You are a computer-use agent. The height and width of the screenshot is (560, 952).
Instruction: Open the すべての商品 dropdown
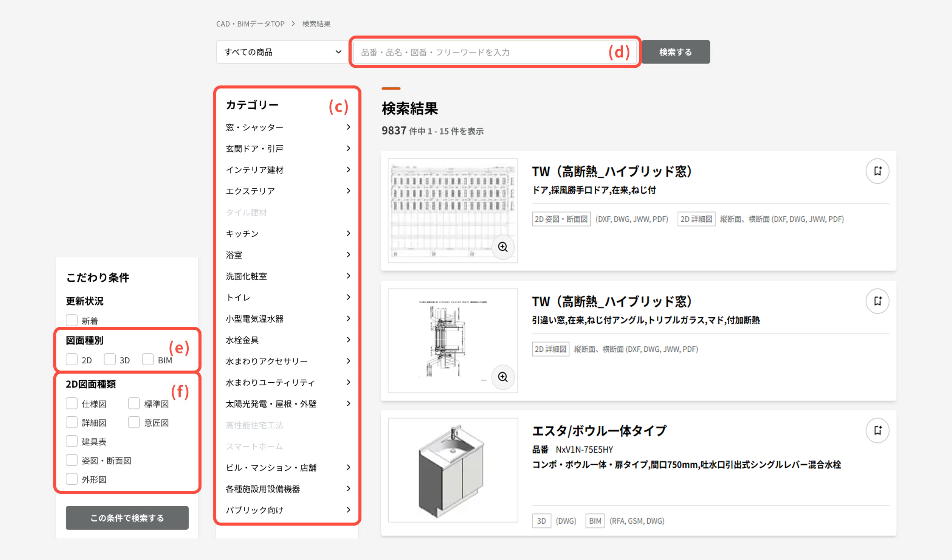click(282, 52)
